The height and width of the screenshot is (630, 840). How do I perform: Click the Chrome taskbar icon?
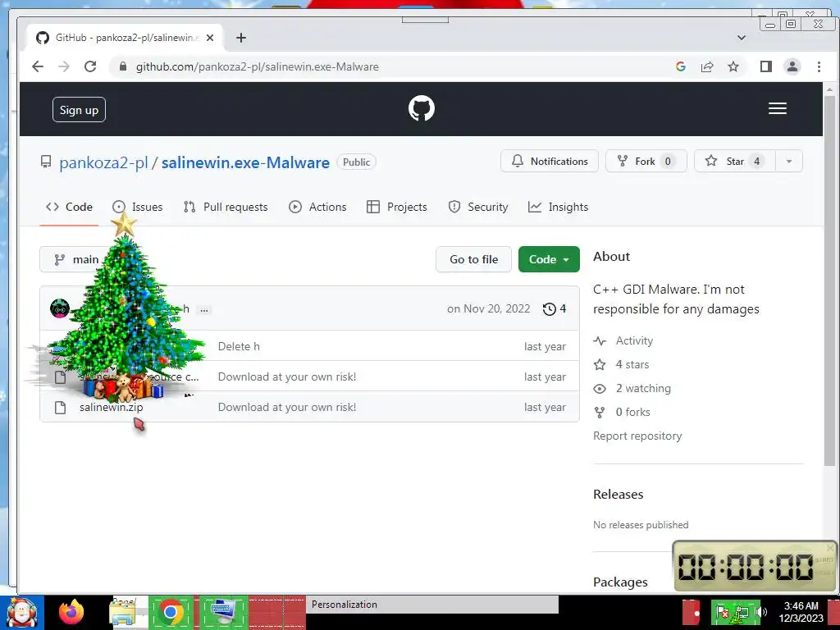point(171,612)
